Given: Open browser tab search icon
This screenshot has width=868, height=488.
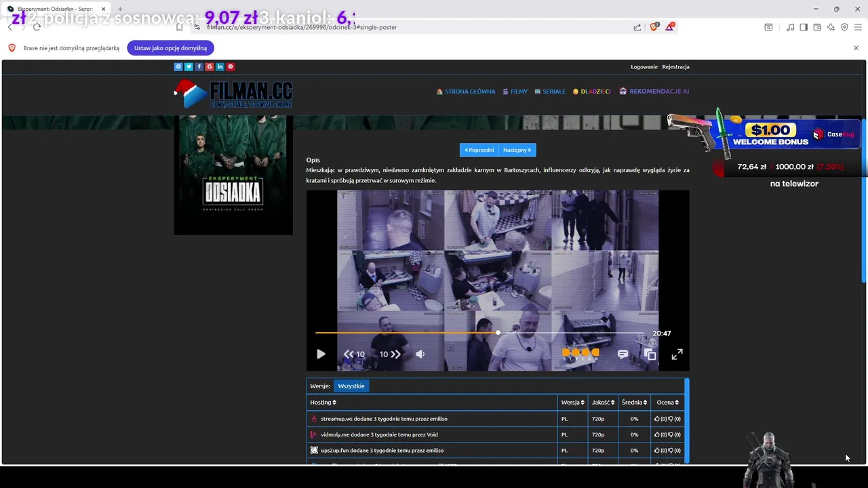Looking at the screenshot, I should point(768,27).
